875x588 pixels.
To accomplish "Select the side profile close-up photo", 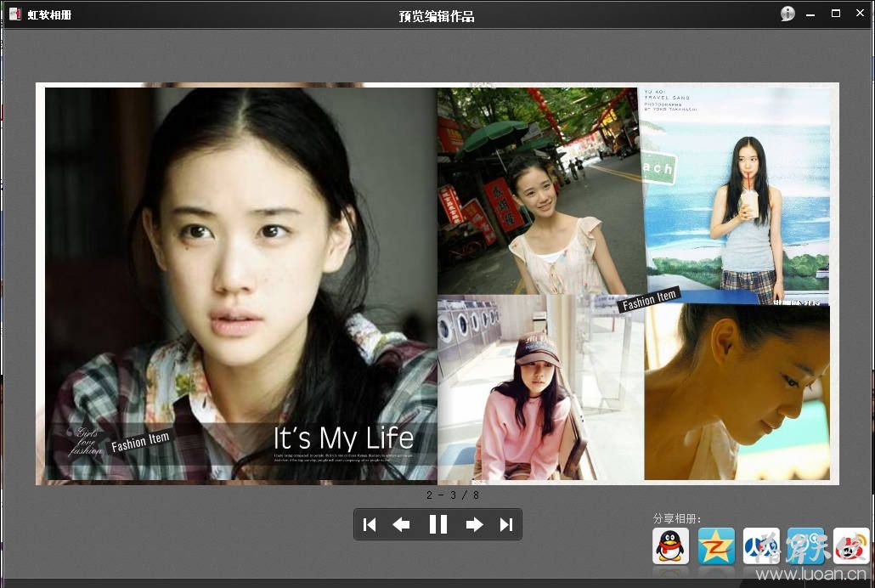I will tap(737, 392).
